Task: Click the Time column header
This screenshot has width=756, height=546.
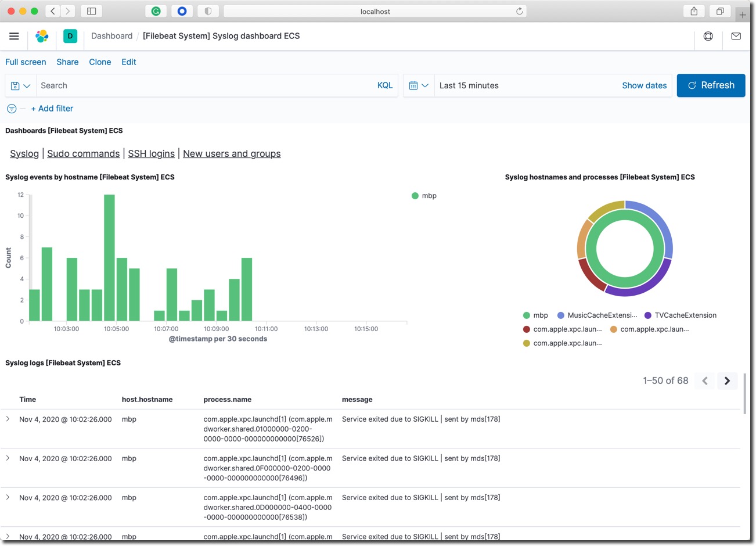Action: point(27,400)
